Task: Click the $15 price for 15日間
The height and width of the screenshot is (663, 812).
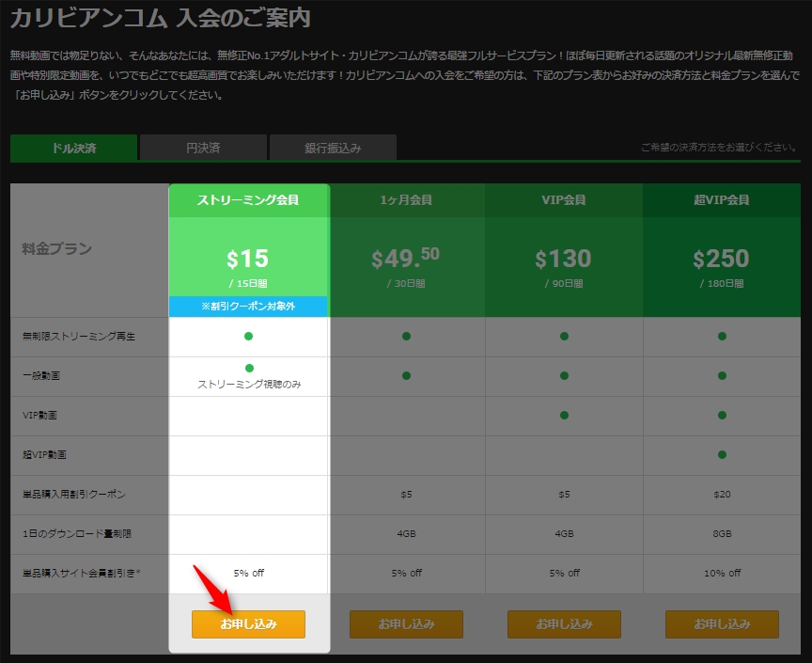Action: tap(248, 259)
